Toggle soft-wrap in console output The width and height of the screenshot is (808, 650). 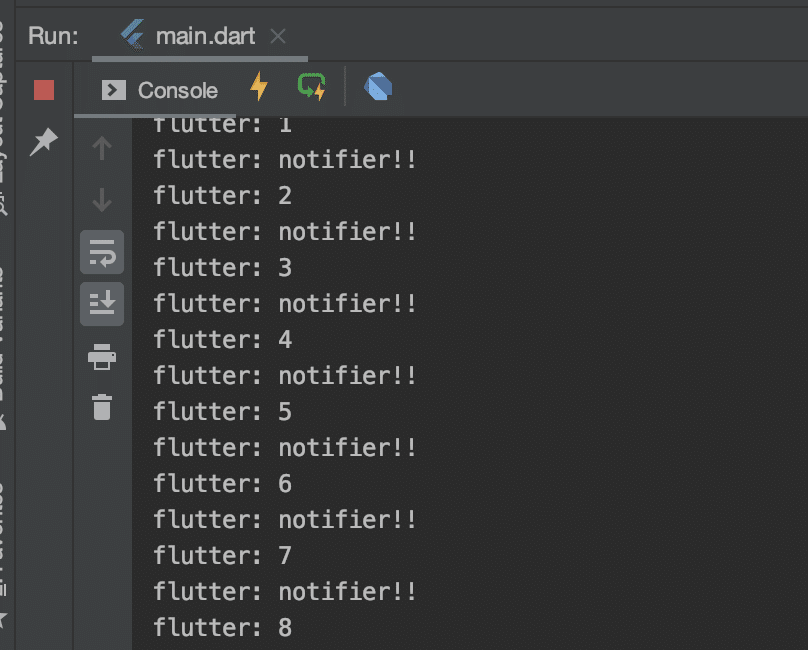pos(102,252)
